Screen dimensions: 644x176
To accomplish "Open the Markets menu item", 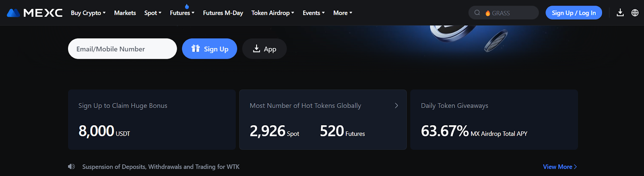I will 125,13.
